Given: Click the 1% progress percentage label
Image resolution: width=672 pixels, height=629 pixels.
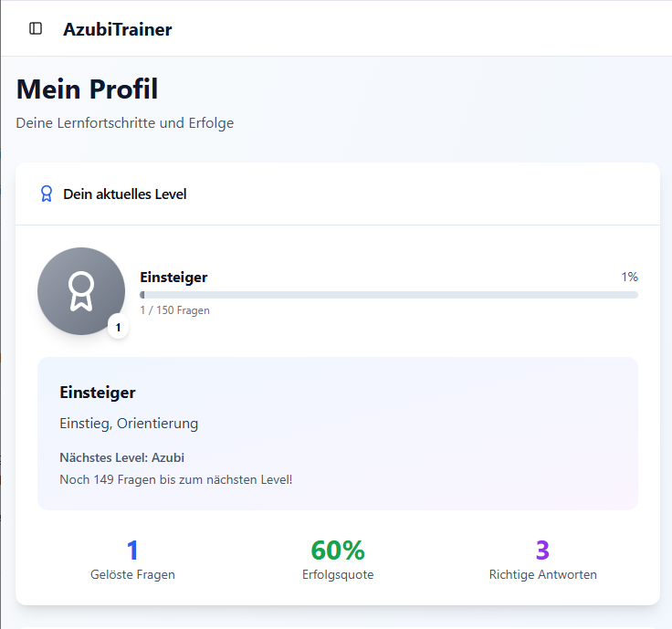Looking at the screenshot, I should pos(629,277).
